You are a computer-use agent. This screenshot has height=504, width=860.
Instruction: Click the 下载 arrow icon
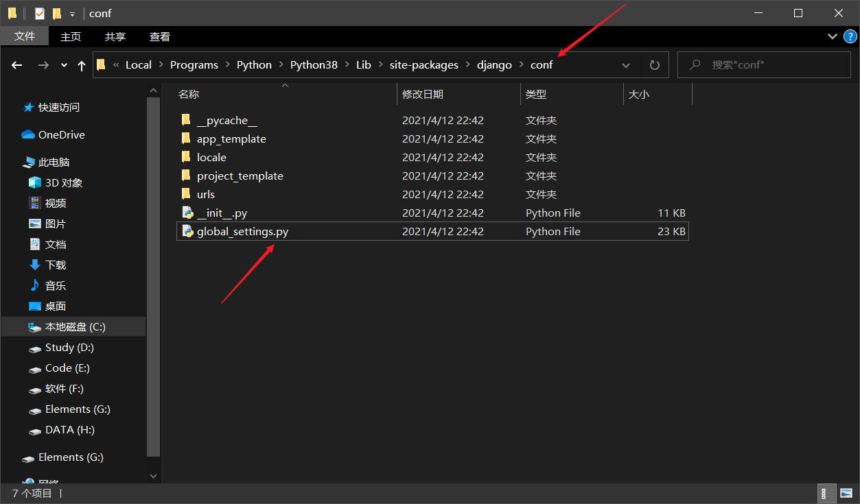(35, 265)
